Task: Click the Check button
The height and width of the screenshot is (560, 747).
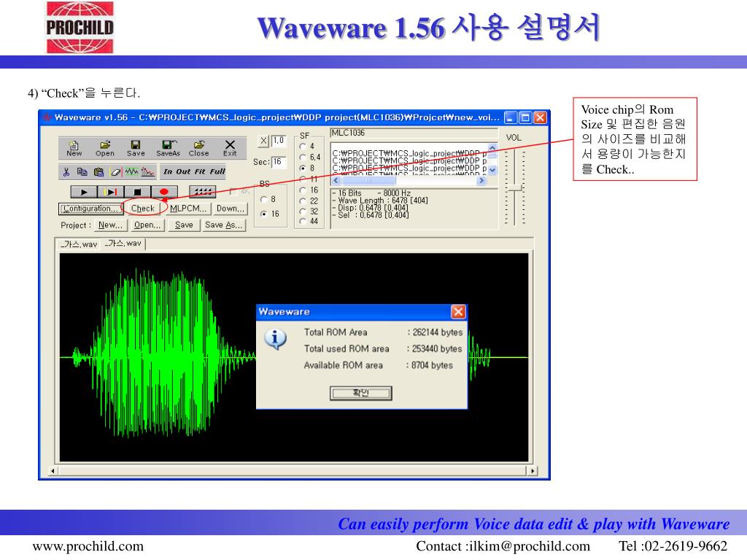Action: [143, 209]
